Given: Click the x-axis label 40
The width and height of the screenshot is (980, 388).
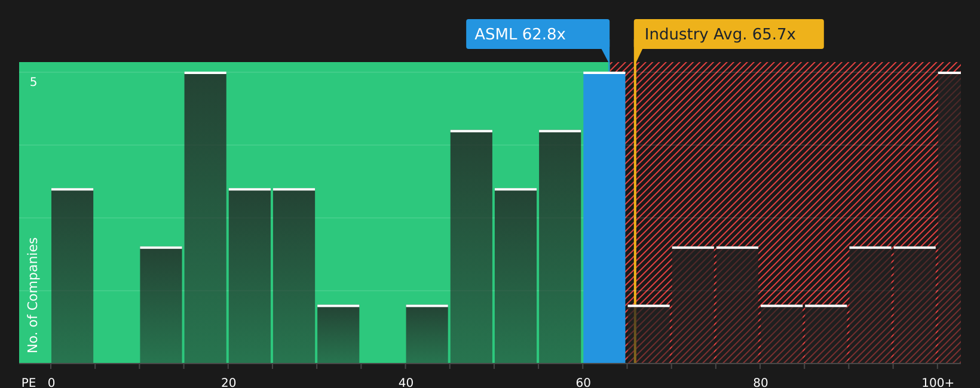Looking at the screenshot, I should pos(406,383).
